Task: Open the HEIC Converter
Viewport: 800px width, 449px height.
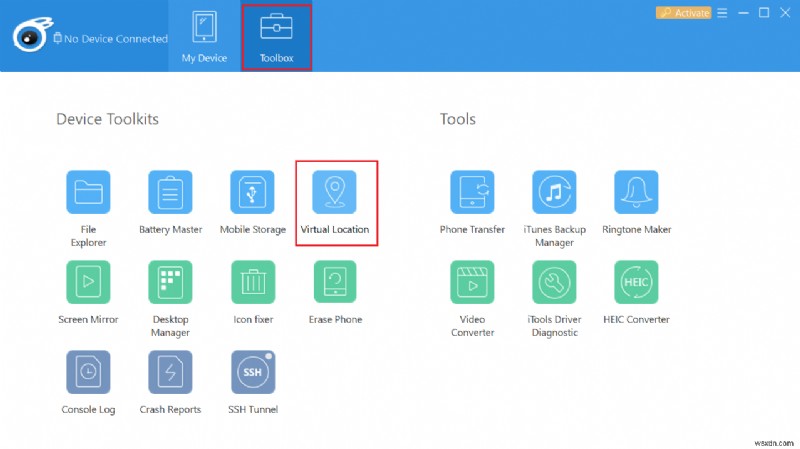Action: tap(636, 283)
